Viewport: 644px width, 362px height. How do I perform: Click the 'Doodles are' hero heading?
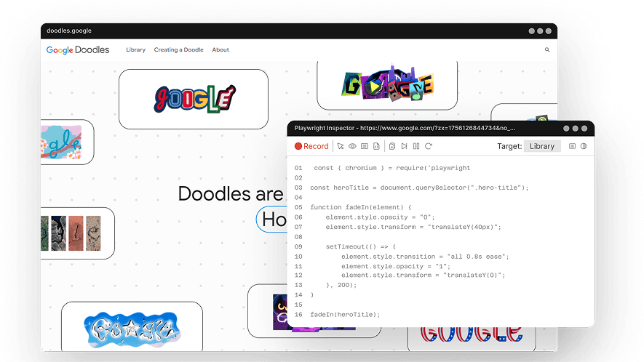231,194
